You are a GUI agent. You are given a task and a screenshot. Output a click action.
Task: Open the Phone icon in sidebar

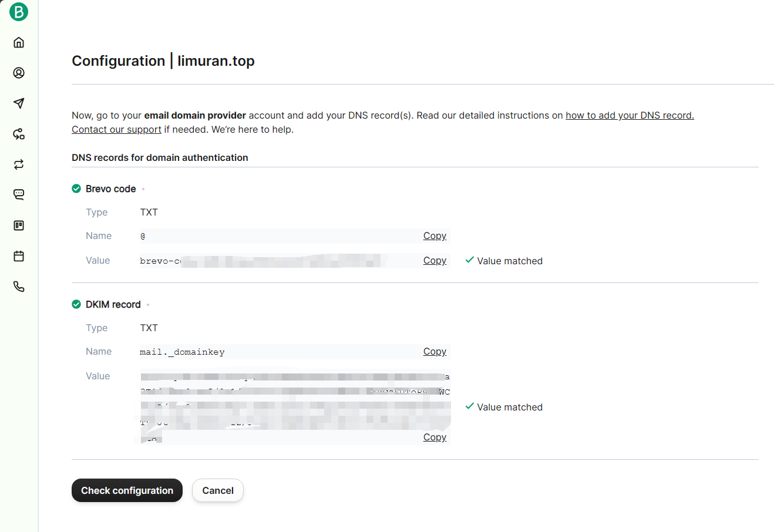click(19, 287)
